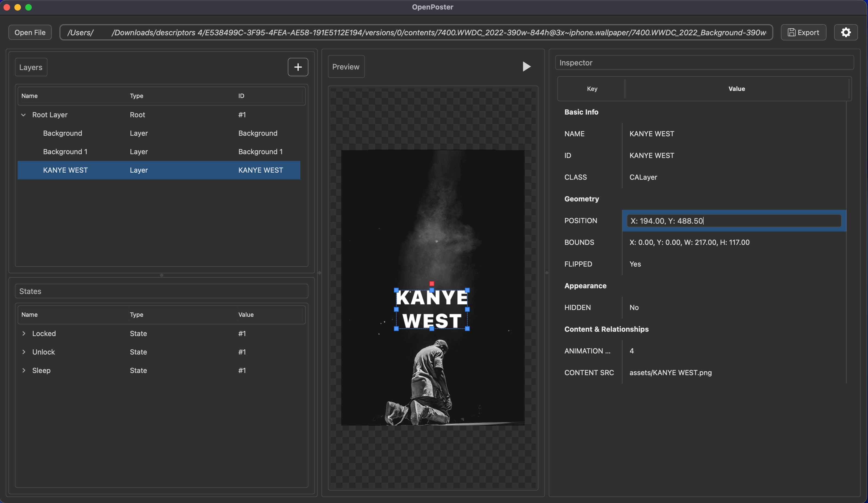Select the Unlock state row
This screenshot has width=868, height=503.
(x=159, y=352)
